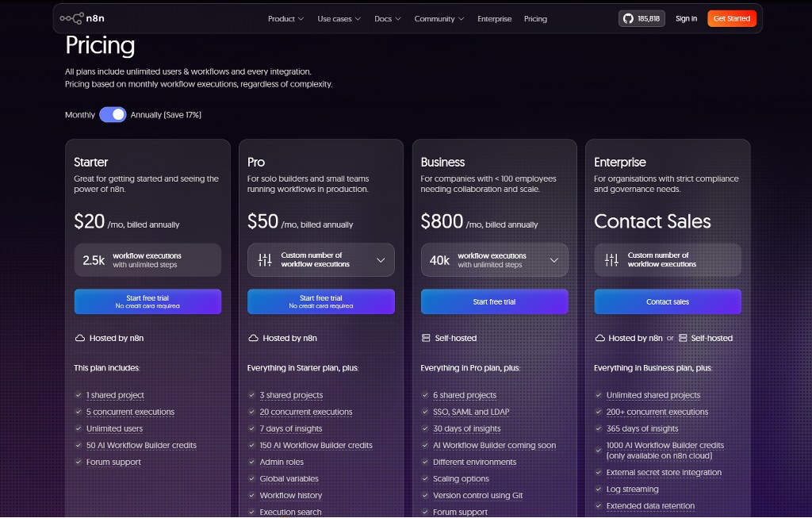Click the cloud icon beside Pro's Hosted by n8n
812x518 pixels.
[x=253, y=338]
